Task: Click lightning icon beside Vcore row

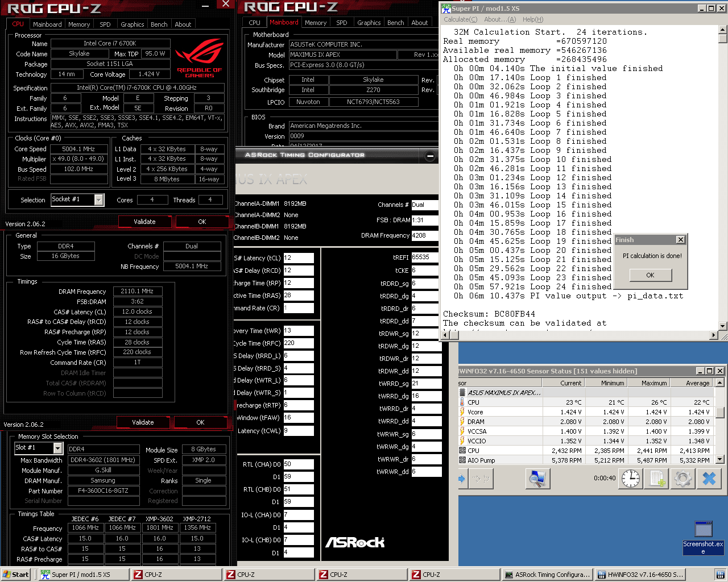Action: point(462,411)
